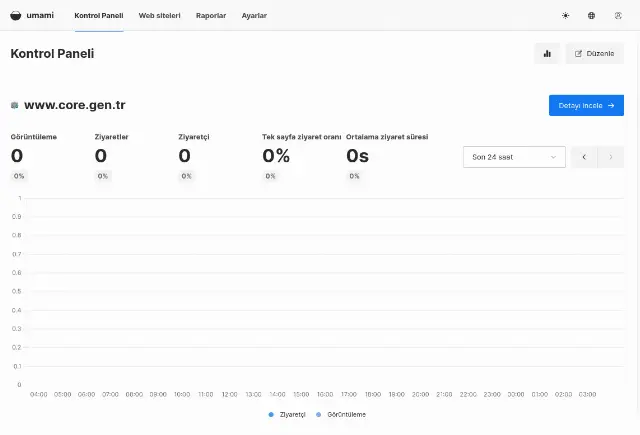This screenshot has height=435, width=640.
Task: Click the bar chart toggle button
Action: pos(547,53)
